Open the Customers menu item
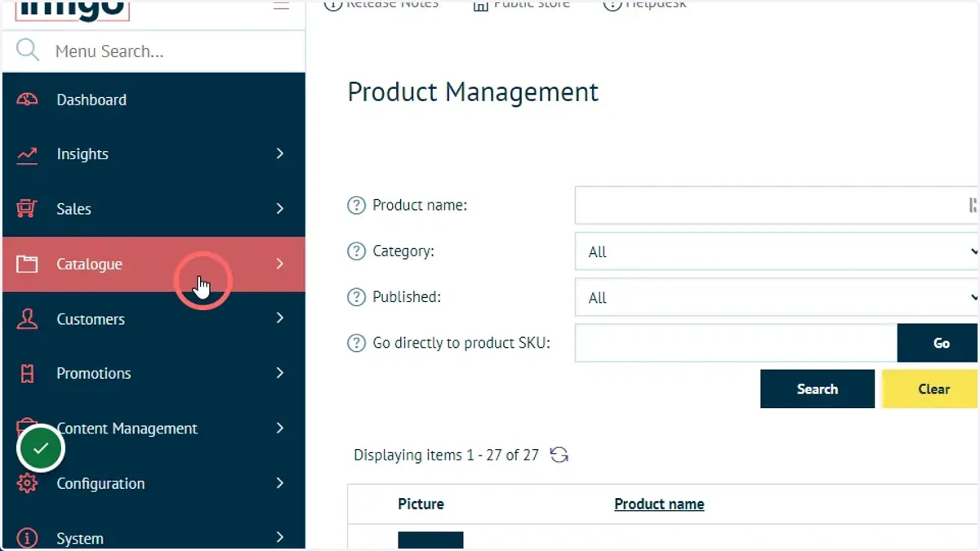The height and width of the screenshot is (551, 980). [x=154, y=319]
